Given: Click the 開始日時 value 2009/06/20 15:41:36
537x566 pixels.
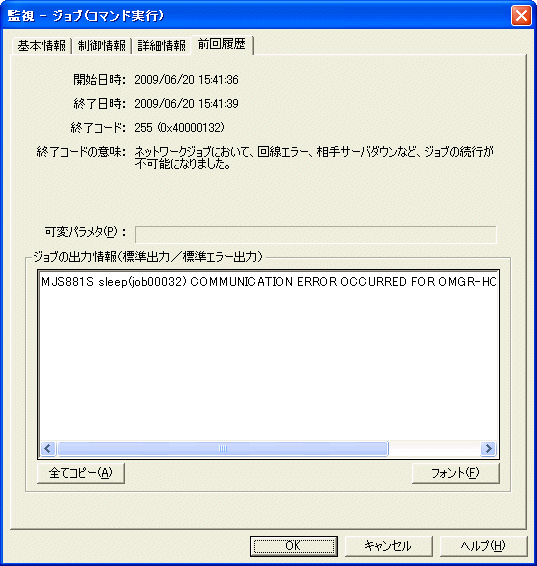Looking at the screenshot, I should click(186, 80).
